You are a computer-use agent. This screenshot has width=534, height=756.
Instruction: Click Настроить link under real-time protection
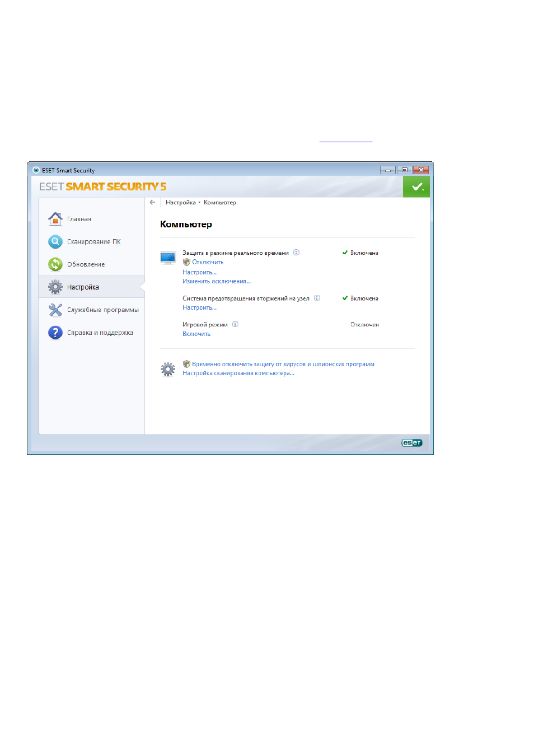(199, 272)
